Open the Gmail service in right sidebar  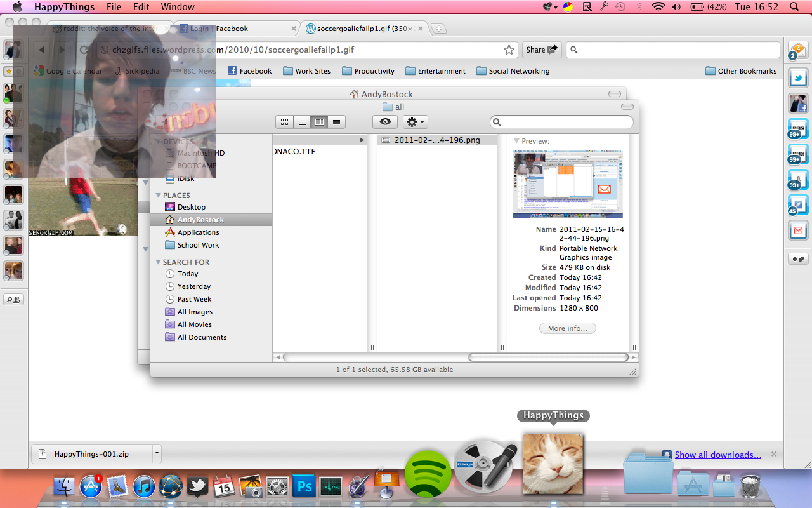pyautogui.click(x=797, y=230)
